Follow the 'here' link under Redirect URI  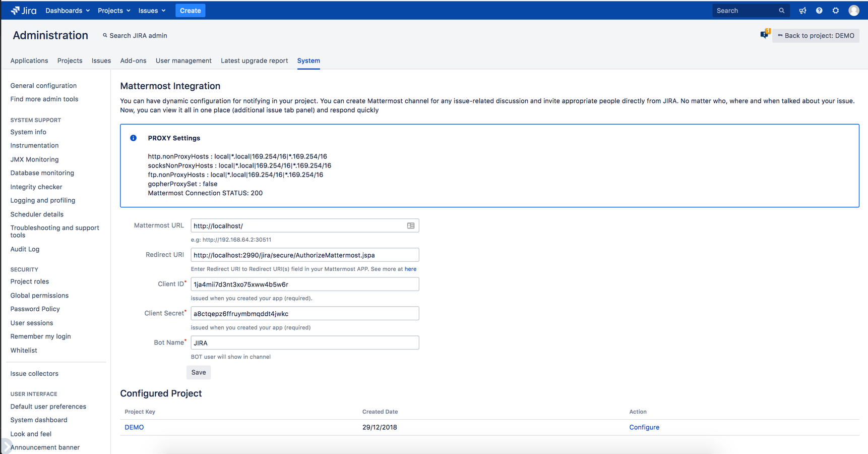410,269
